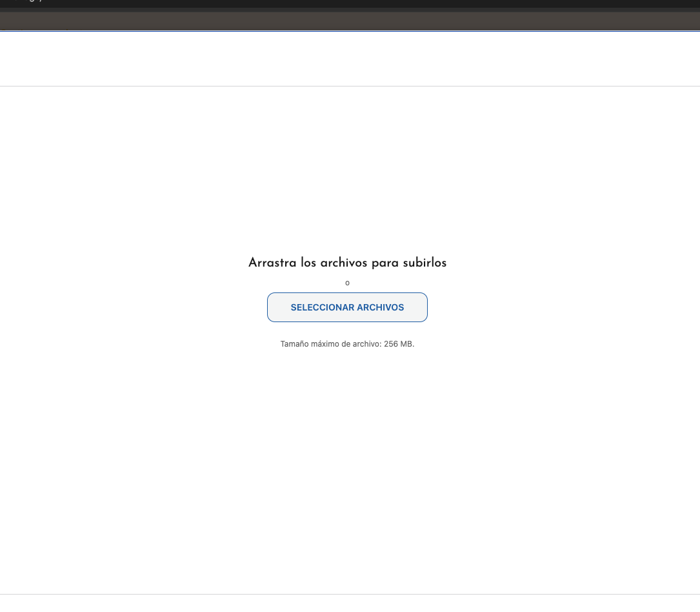Screen dimensions: 700x612
Task: Click the empty drop zone below the size note
Action: (348, 465)
